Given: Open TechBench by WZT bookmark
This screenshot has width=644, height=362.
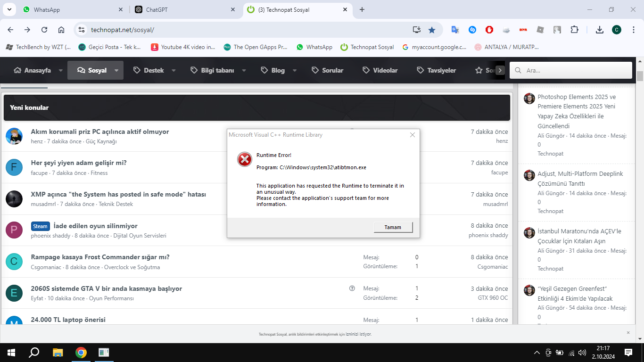Looking at the screenshot, I should (38, 47).
